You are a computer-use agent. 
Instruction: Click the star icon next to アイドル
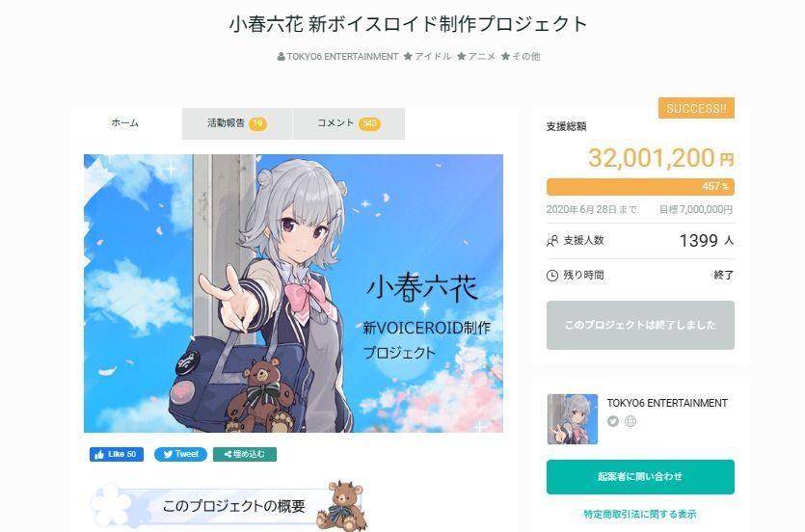[408, 57]
